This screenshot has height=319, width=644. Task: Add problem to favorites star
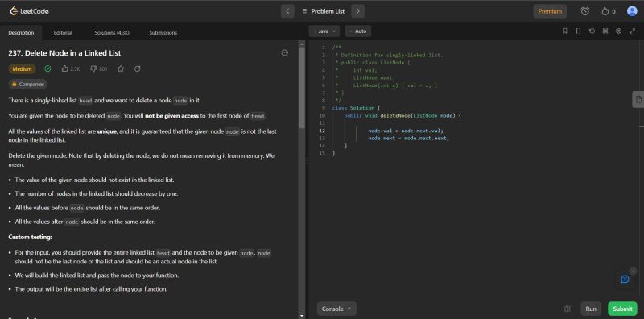tap(121, 68)
